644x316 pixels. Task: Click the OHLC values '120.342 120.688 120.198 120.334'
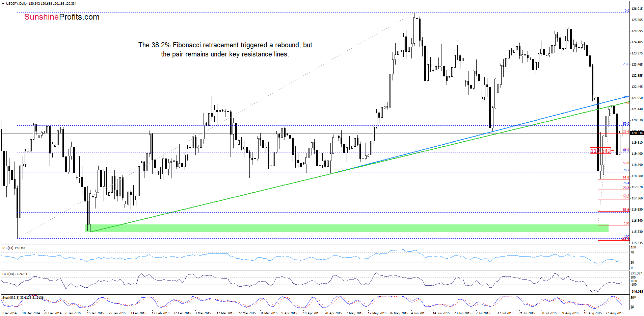pyautogui.click(x=52, y=4)
